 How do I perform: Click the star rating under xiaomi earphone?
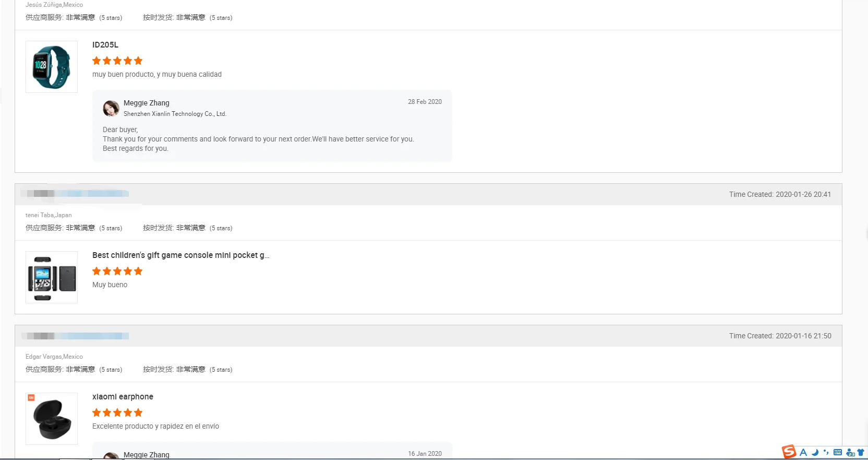point(117,412)
